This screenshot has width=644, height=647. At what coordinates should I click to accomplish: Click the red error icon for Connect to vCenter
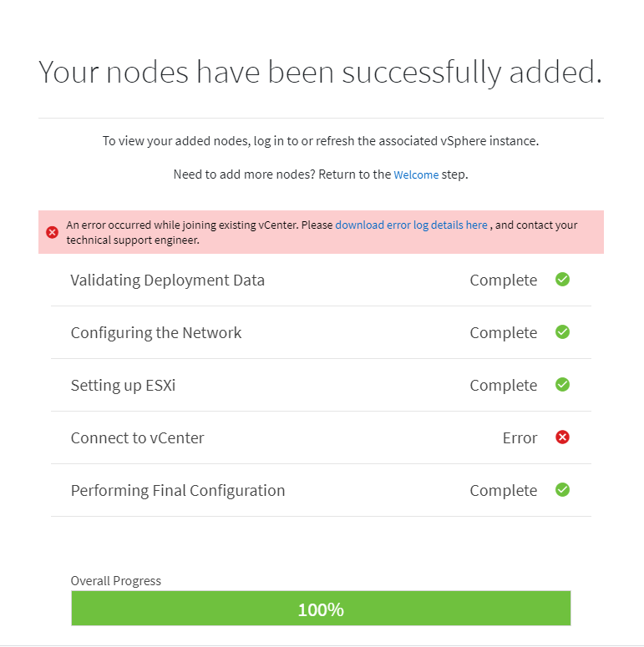click(x=563, y=437)
